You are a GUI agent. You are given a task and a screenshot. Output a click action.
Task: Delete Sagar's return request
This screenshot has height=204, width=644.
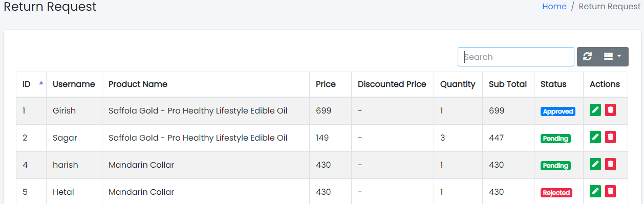(610, 137)
